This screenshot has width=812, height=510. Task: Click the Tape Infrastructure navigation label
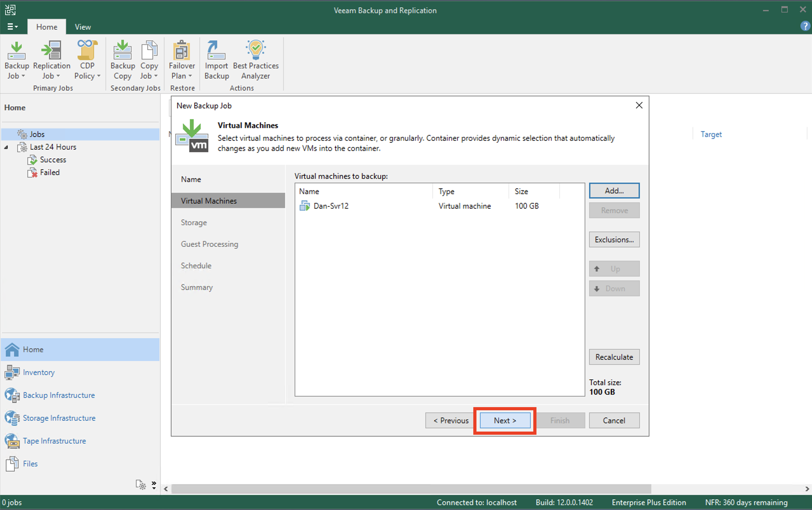click(x=54, y=441)
